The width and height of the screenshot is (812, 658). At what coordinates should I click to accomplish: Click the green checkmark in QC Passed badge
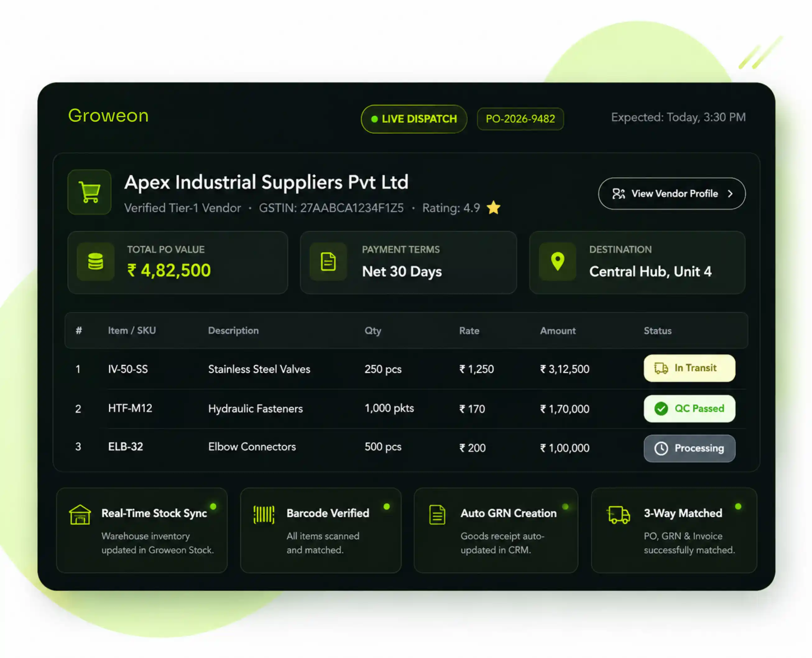point(661,409)
